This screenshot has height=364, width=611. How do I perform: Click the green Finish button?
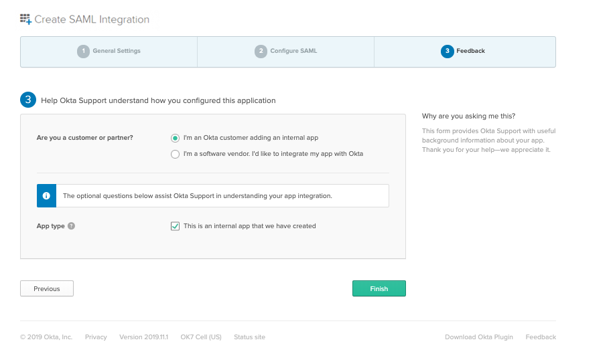[379, 288]
